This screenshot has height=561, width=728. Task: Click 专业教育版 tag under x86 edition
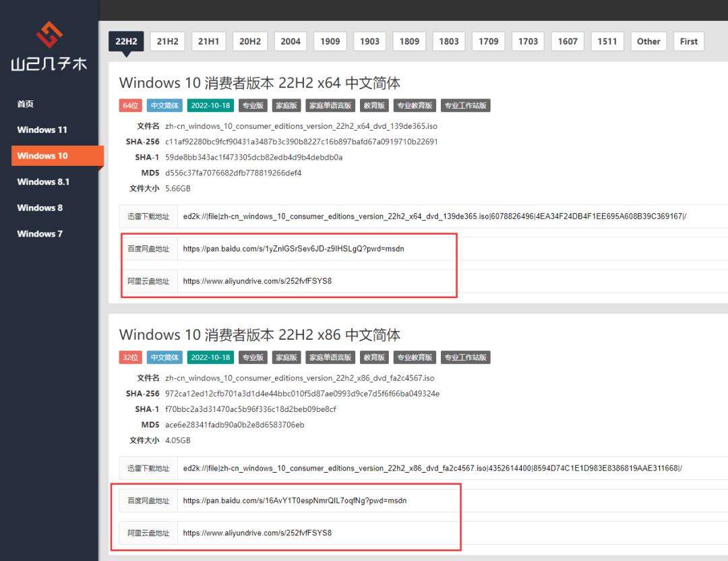[x=415, y=357]
